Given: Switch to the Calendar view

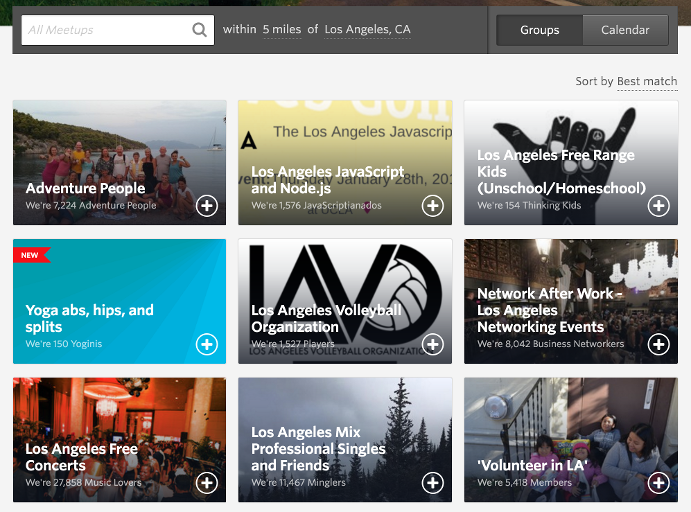Looking at the screenshot, I should [x=625, y=30].
